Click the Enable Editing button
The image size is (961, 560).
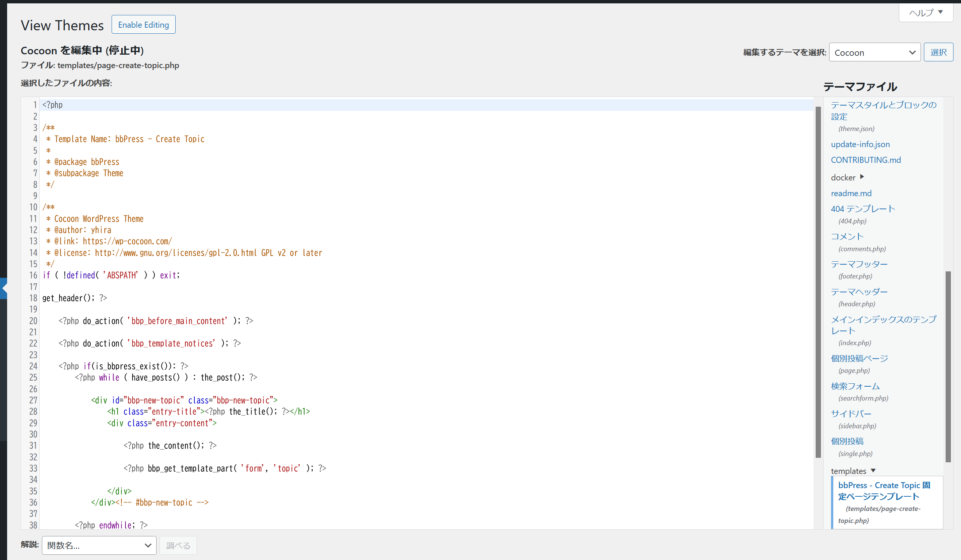pos(143,25)
